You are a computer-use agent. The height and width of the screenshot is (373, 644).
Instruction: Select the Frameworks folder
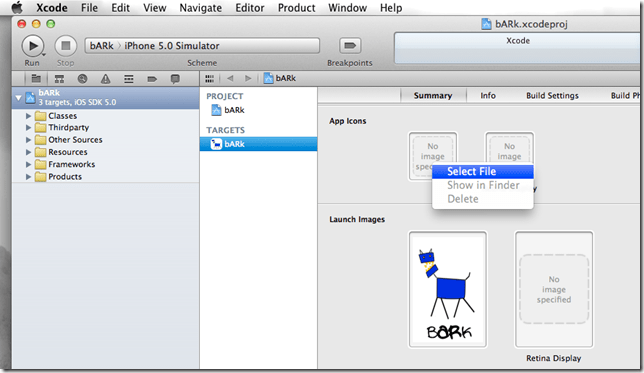point(65,164)
